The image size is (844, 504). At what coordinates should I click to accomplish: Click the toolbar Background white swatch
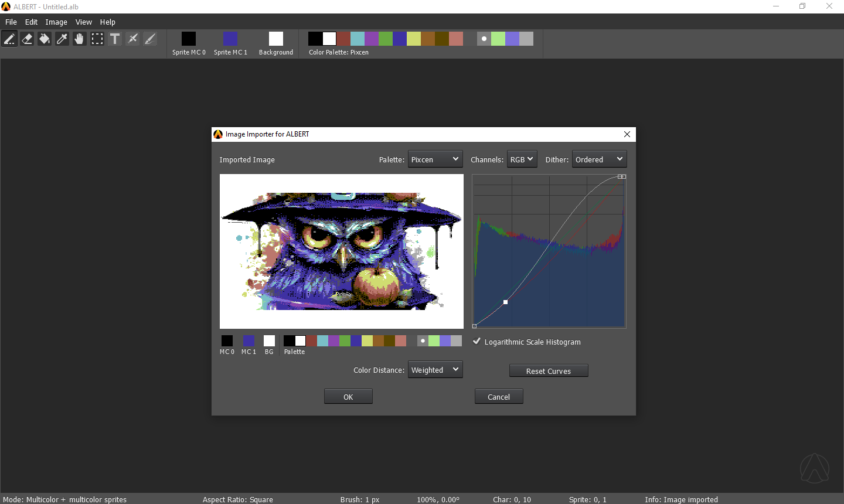(x=276, y=39)
